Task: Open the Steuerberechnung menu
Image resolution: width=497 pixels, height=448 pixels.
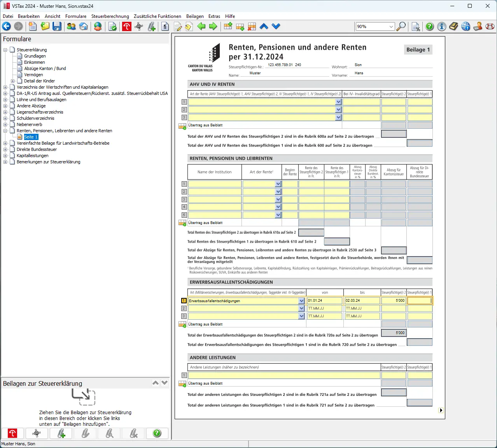Action: click(x=110, y=16)
